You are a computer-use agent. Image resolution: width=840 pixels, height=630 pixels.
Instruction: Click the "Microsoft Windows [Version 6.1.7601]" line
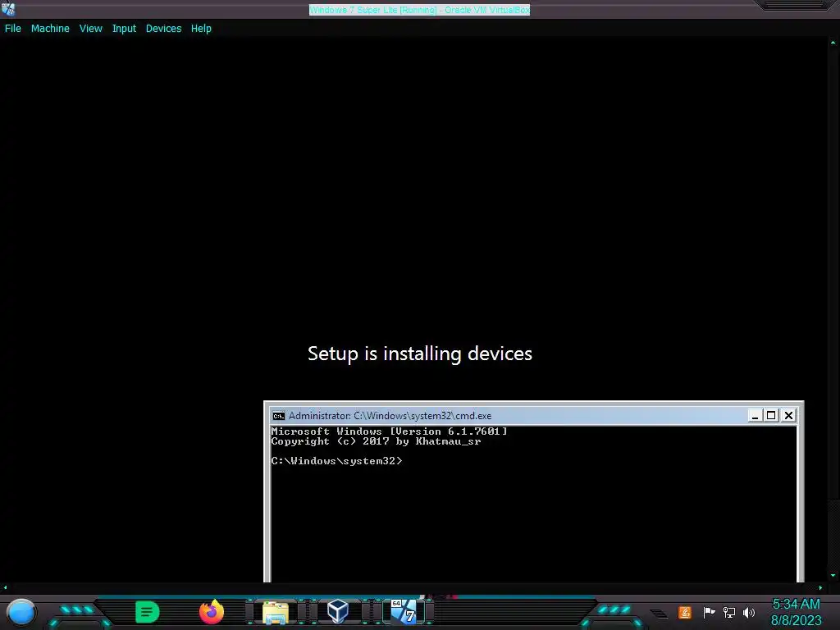click(x=389, y=431)
